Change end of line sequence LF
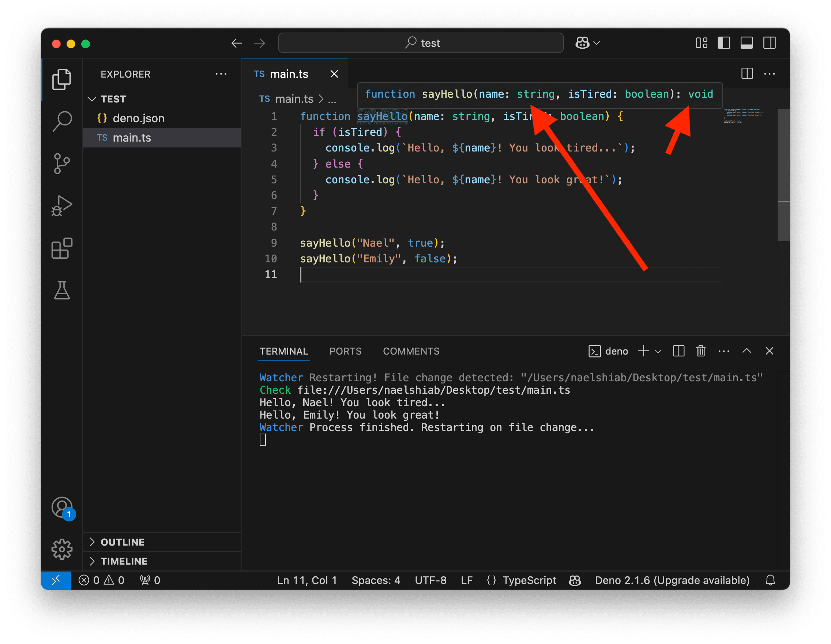Viewport: 831px width, 644px height. pos(466,580)
